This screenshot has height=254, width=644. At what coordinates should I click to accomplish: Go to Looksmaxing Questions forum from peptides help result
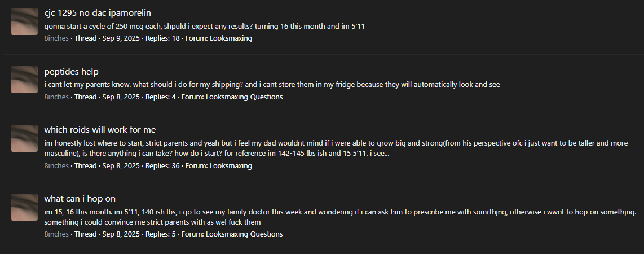point(244,97)
